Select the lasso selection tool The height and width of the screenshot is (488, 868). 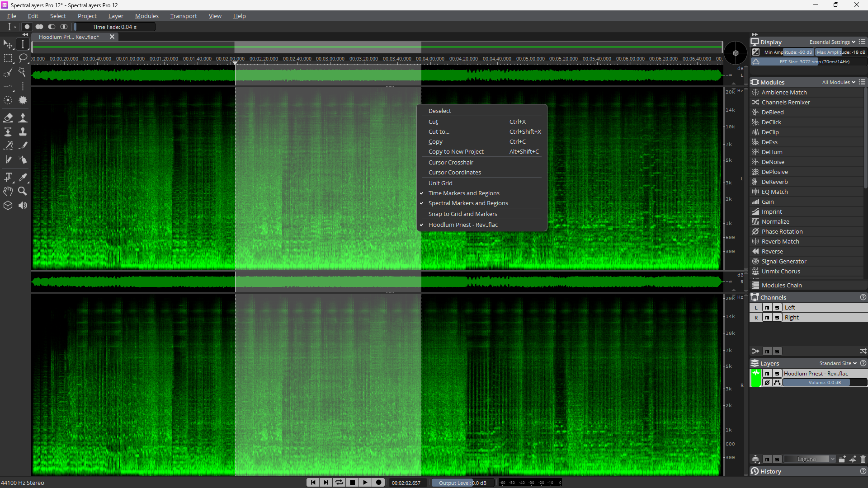point(23,58)
